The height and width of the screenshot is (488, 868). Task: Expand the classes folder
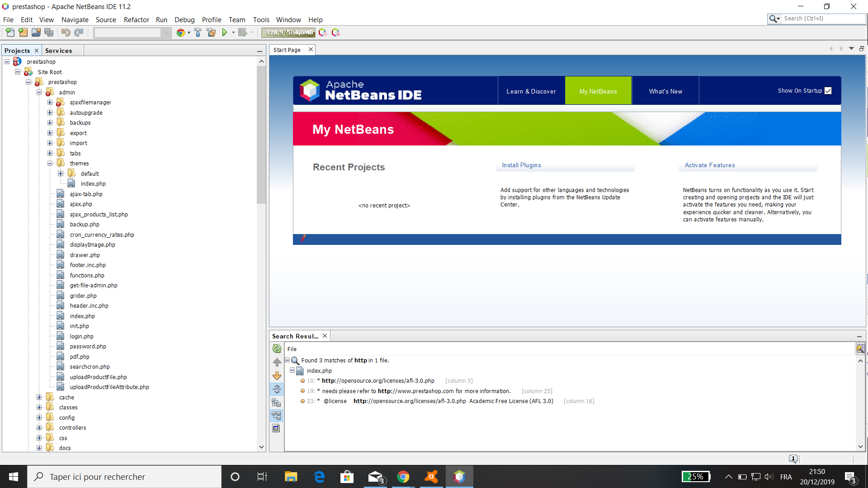tap(39, 408)
